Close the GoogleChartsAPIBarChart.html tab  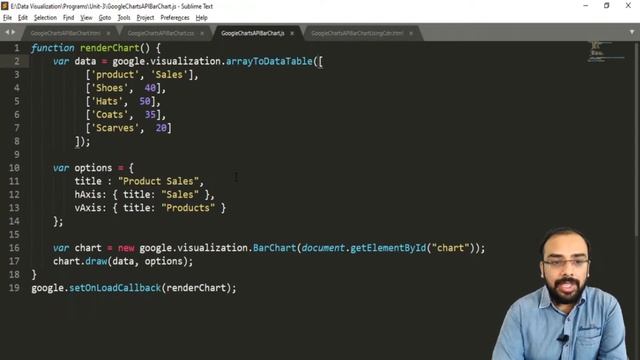tap(109, 33)
